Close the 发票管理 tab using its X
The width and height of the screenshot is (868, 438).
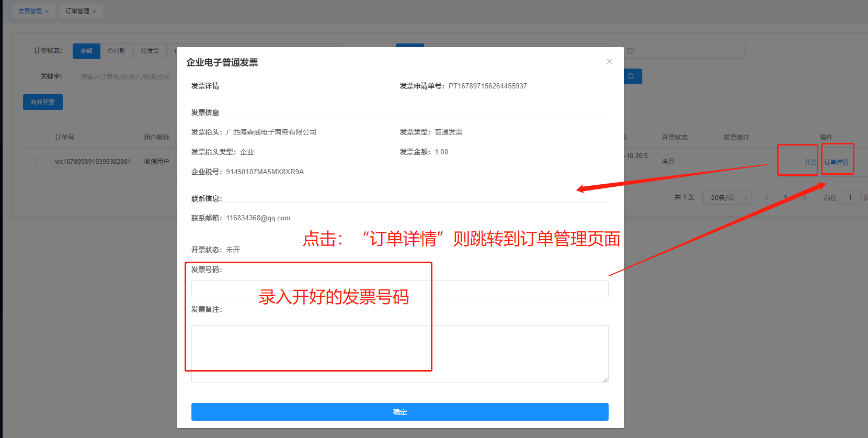pos(47,12)
